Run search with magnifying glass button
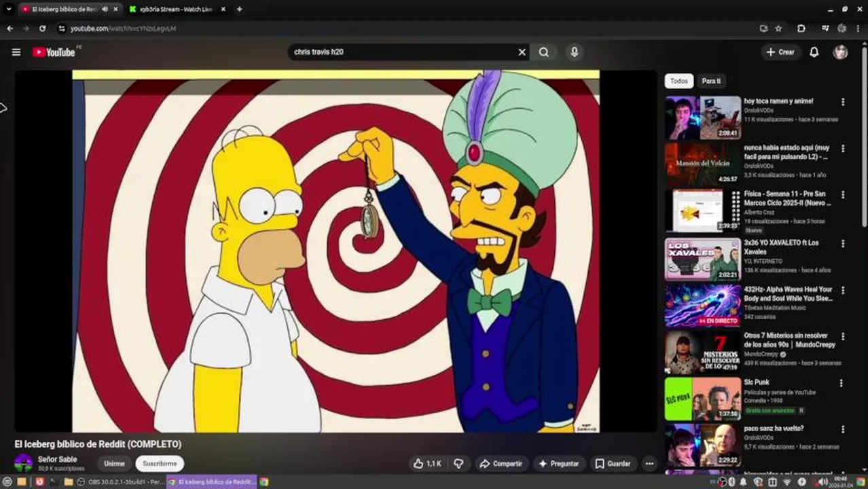Viewport: 868px width, 489px height. (544, 52)
